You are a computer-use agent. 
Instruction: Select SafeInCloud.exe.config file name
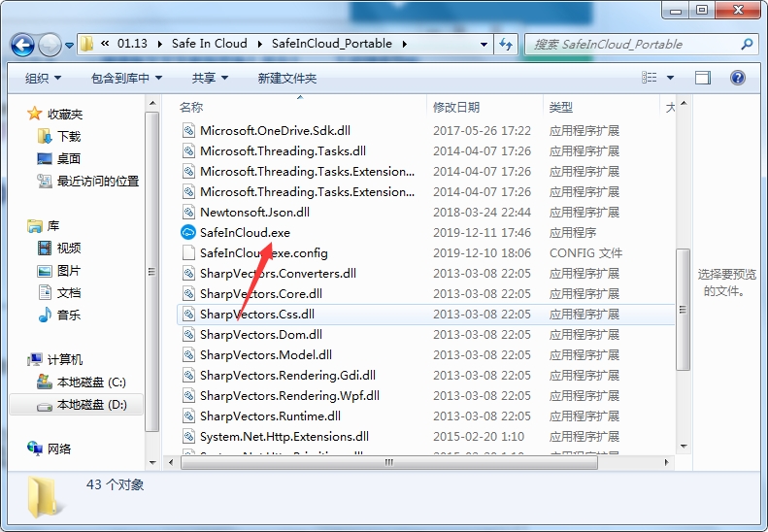(263, 252)
